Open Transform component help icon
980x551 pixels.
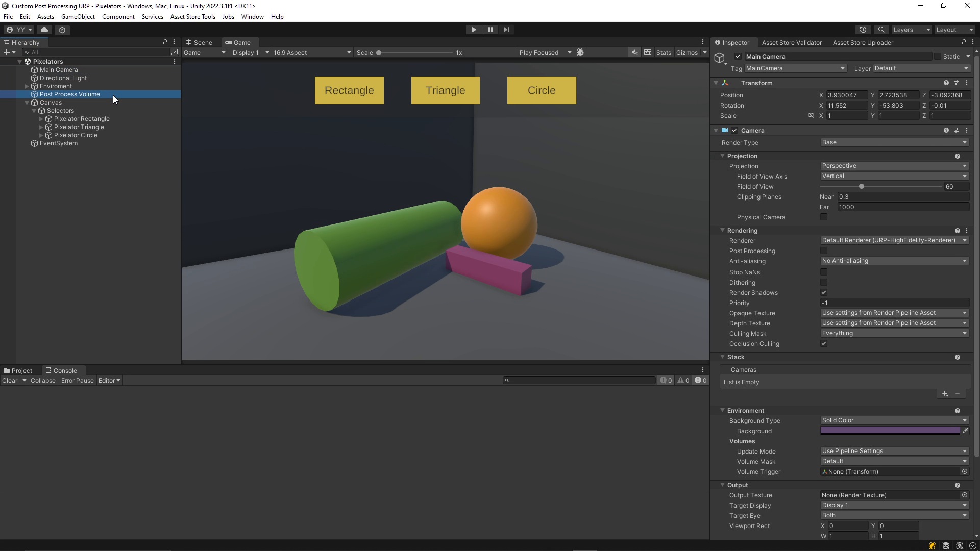click(x=946, y=83)
